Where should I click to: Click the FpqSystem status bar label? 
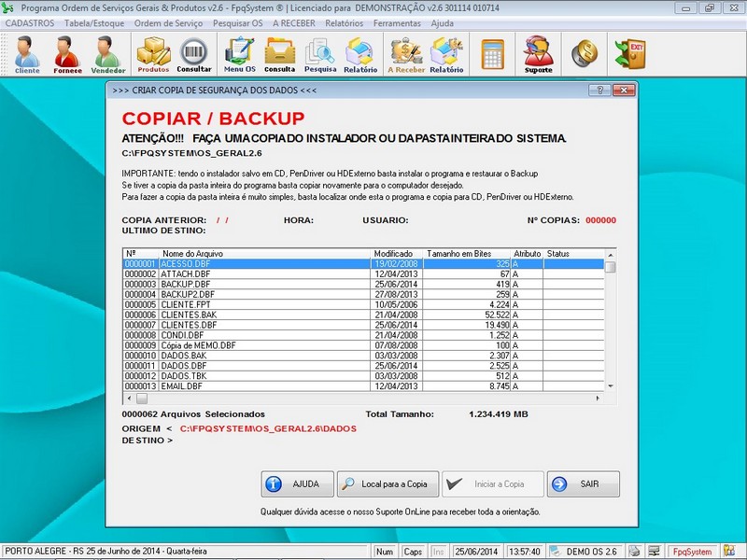point(692,552)
